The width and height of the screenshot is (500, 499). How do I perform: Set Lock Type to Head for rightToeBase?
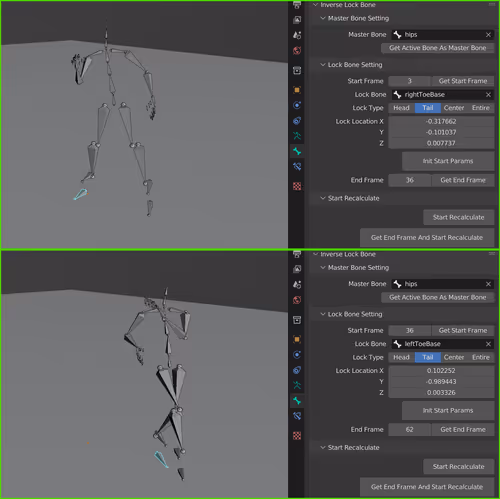pyautogui.click(x=401, y=108)
